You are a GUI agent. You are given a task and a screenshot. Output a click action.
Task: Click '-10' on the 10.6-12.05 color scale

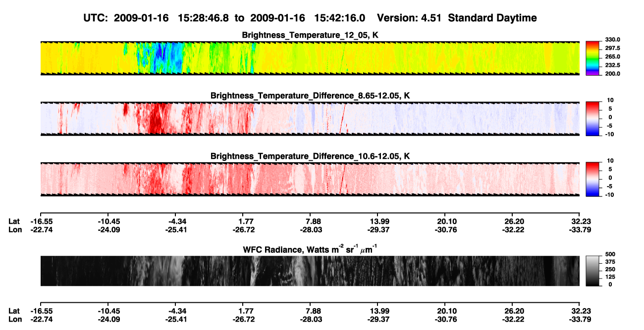pyautogui.click(x=609, y=194)
